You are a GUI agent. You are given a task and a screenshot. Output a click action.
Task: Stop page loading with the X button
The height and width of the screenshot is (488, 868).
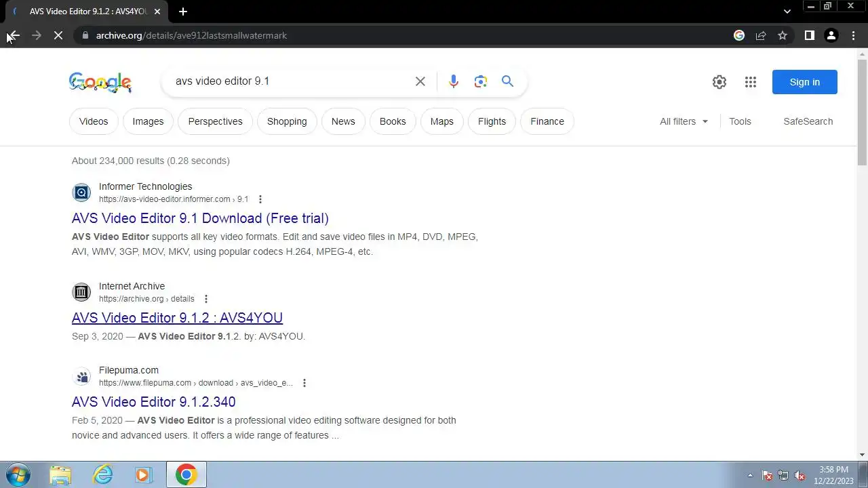58,35
